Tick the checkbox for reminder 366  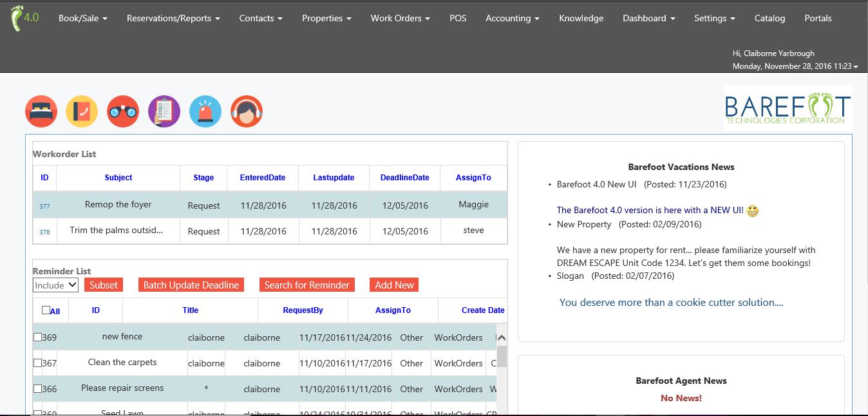tap(37, 389)
